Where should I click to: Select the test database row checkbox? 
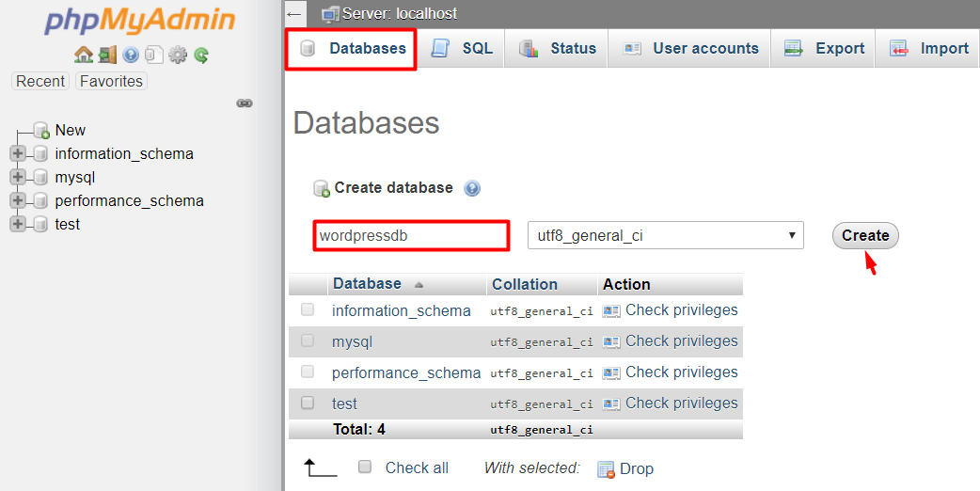(x=308, y=403)
